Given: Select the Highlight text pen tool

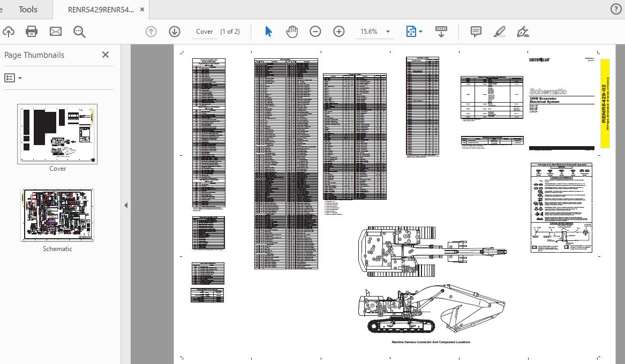Looking at the screenshot, I should pos(500,32).
